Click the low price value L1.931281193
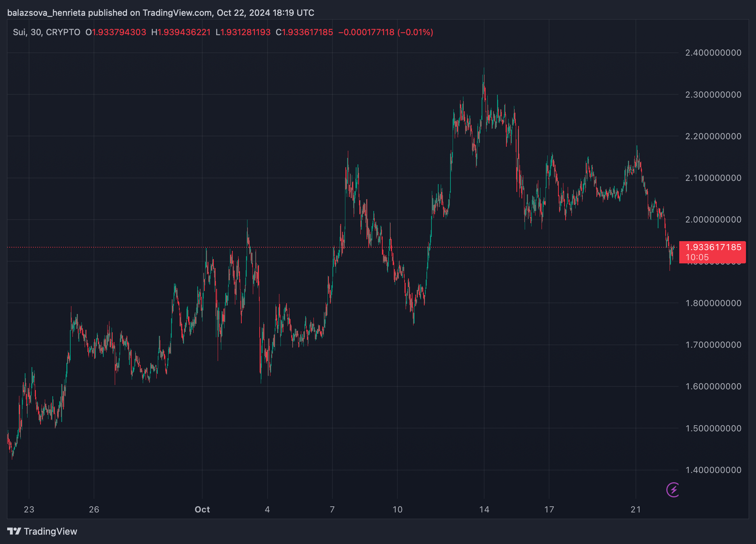Screen dimensions: 756x544 pyautogui.click(x=243, y=32)
